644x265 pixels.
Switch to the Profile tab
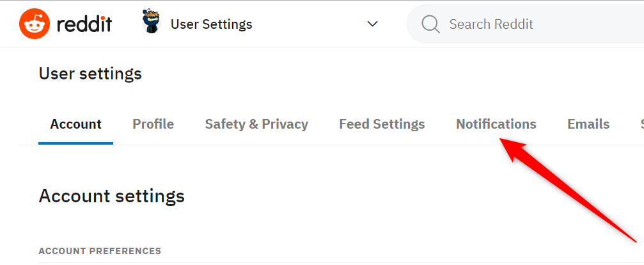click(x=153, y=124)
